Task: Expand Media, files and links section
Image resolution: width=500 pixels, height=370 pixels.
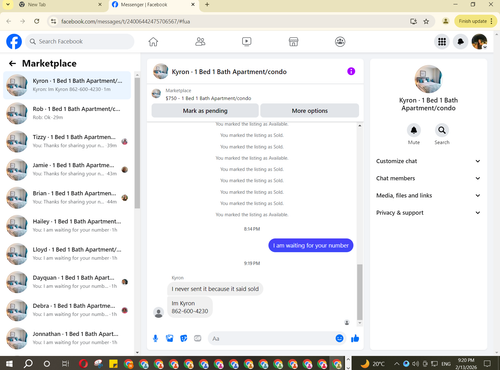Action: pyautogui.click(x=428, y=195)
